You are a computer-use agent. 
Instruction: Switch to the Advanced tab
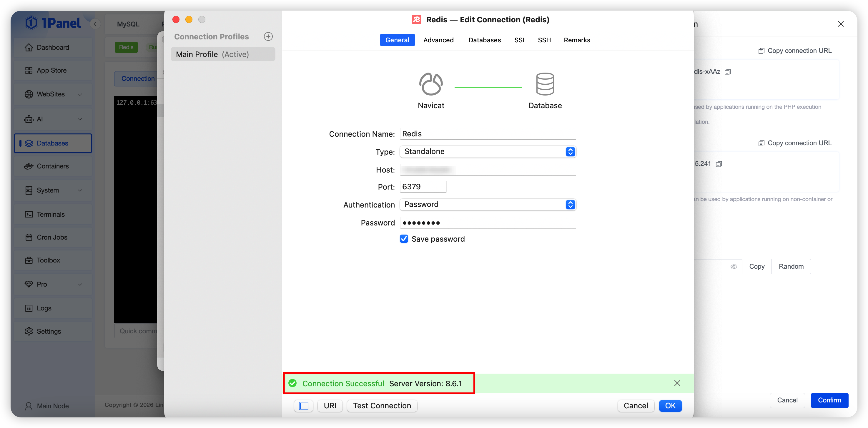438,40
